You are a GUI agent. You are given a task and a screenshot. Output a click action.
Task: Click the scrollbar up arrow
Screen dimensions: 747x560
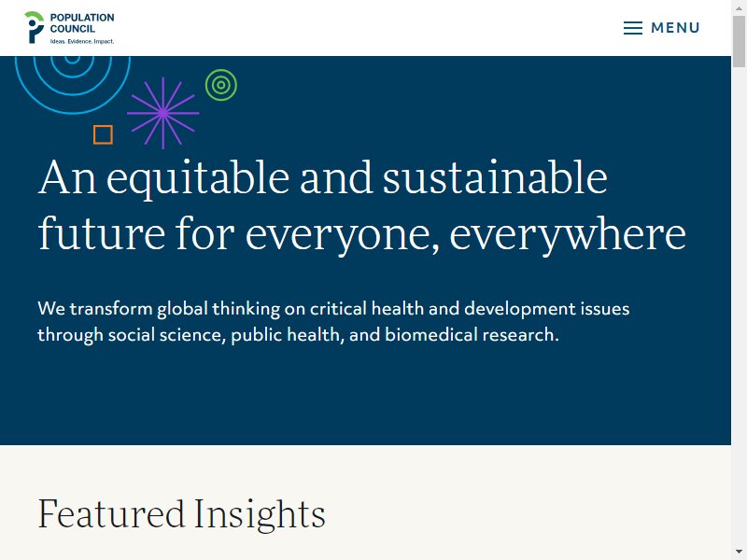coord(739,7)
